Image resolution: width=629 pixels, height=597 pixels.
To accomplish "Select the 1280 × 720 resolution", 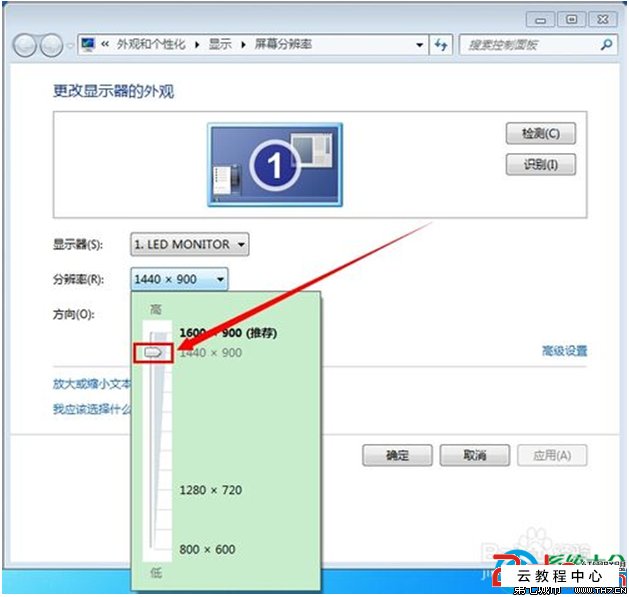I will [x=211, y=490].
